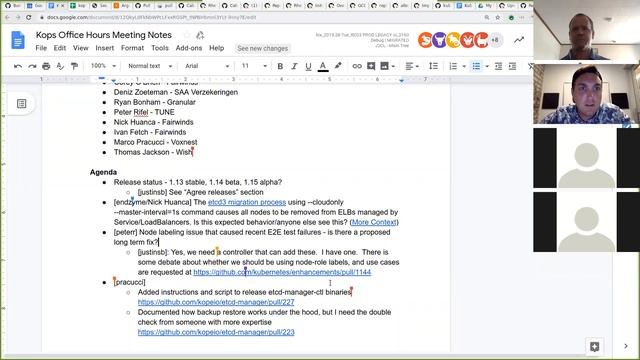This screenshot has height=360, width=640.
Task: Toggle italic formatting
Action: tap(294, 66)
